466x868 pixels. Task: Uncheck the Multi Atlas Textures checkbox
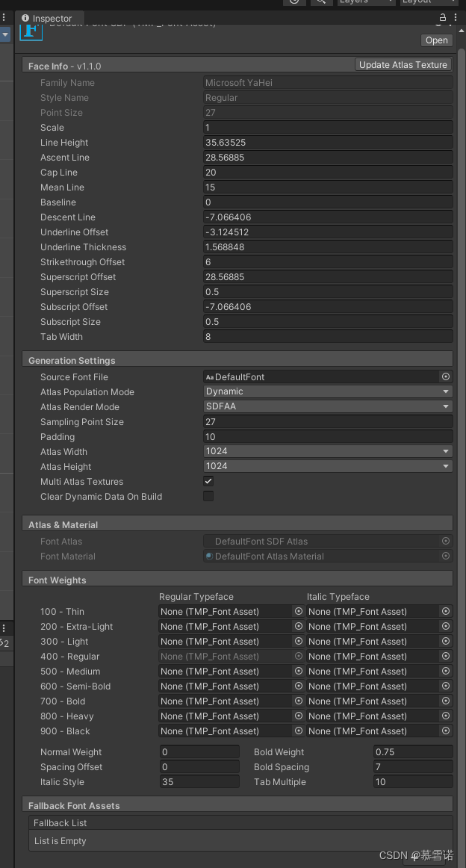208,481
